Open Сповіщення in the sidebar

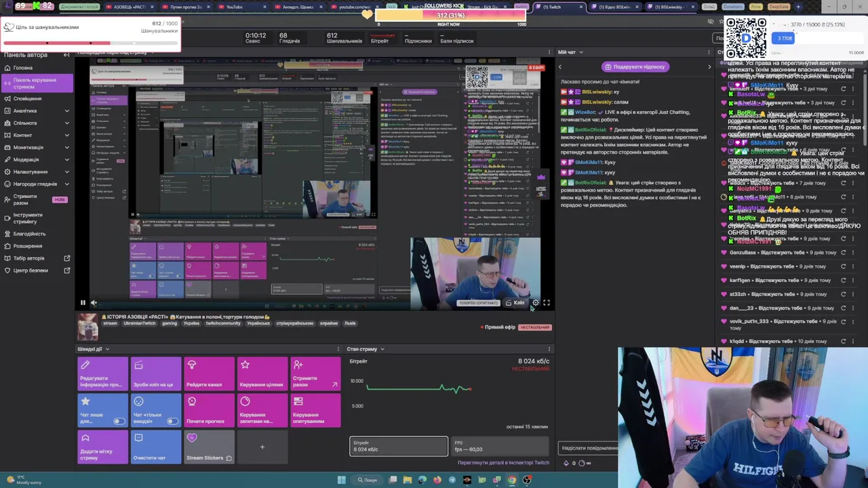pos(37,98)
